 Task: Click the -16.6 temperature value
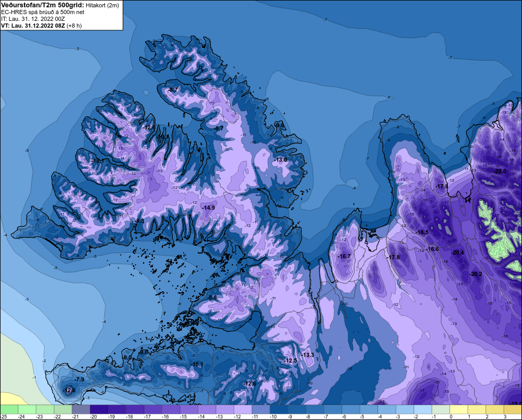[x=432, y=249]
